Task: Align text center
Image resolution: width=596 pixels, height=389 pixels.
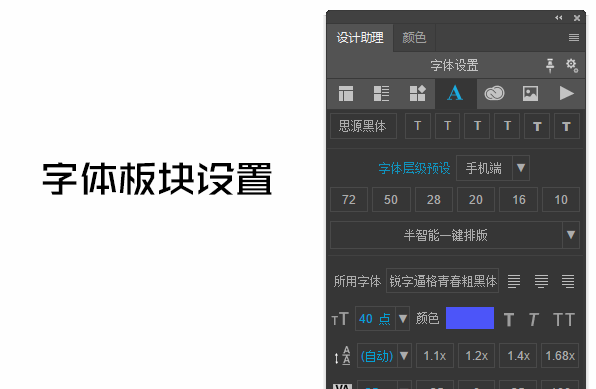Action: point(541,281)
